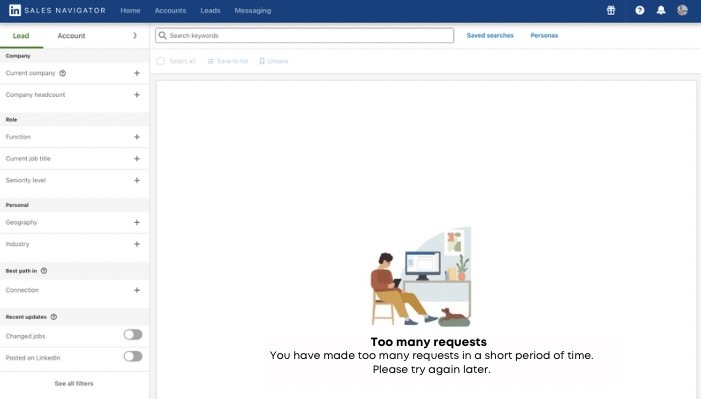Check the Select all checkbox
Screen dimensions: 701x399
tap(160, 61)
